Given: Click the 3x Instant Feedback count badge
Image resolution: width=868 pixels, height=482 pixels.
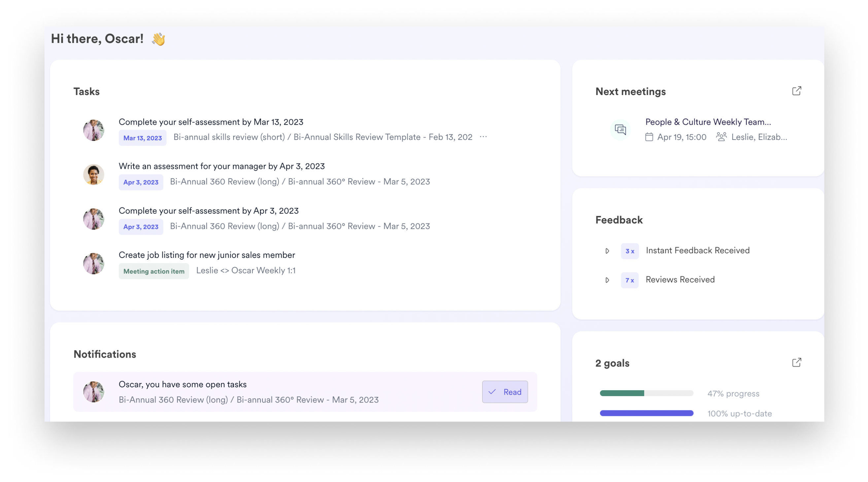Looking at the screenshot, I should pyautogui.click(x=629, y=251).
